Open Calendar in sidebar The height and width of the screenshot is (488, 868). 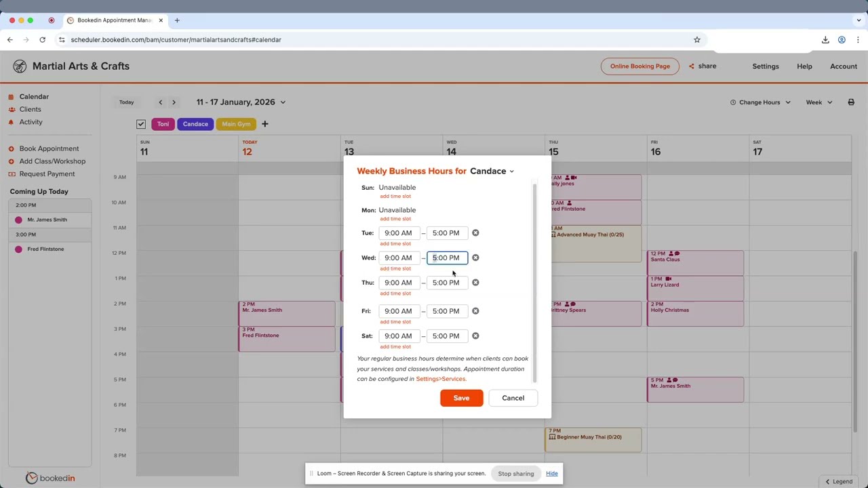click(34, 97)
